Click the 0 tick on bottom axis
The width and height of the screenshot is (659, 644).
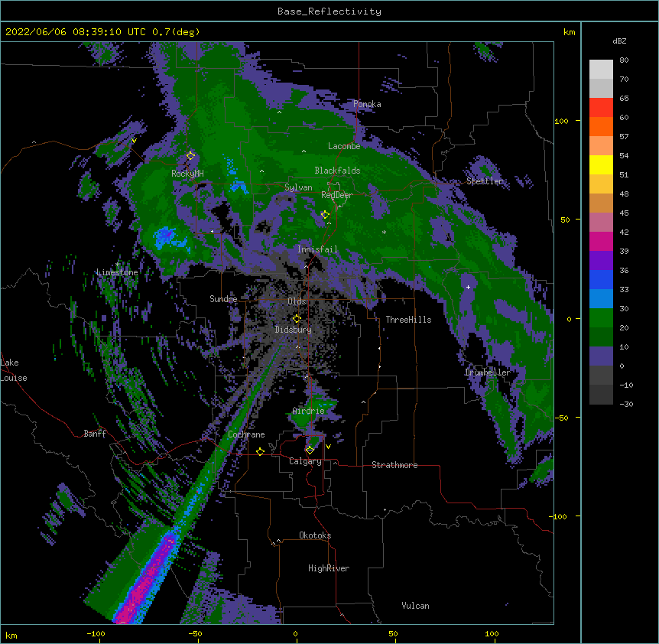[295, 633]
